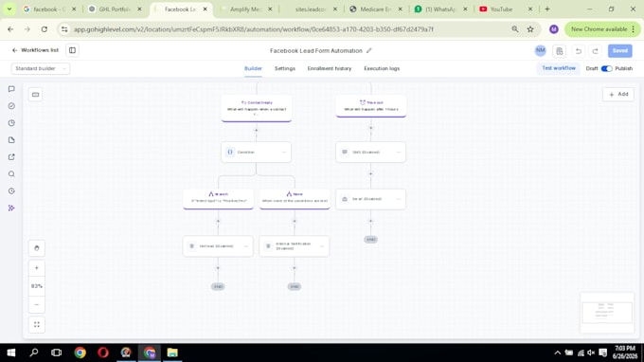The height and width of the screenshot is (362, 644).
Task: Open Windows Start menu
Action: [x=11, y=353]
